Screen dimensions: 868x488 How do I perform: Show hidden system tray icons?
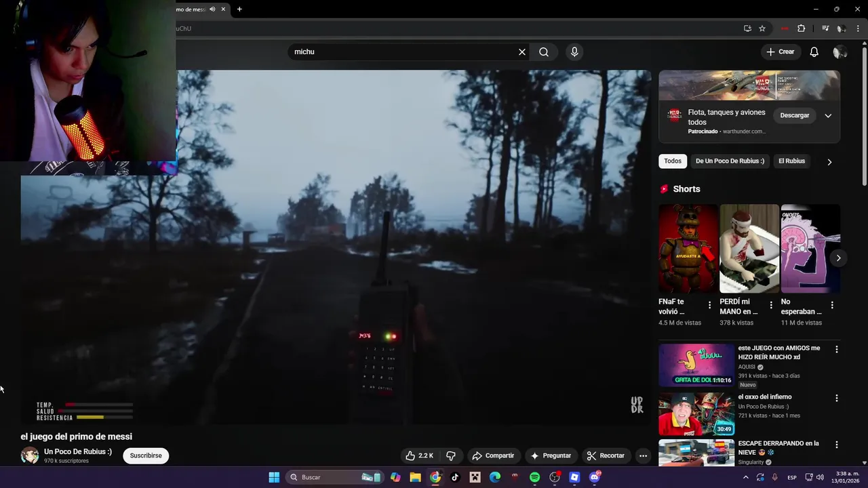pyautogui.click(x=745, y=477)
